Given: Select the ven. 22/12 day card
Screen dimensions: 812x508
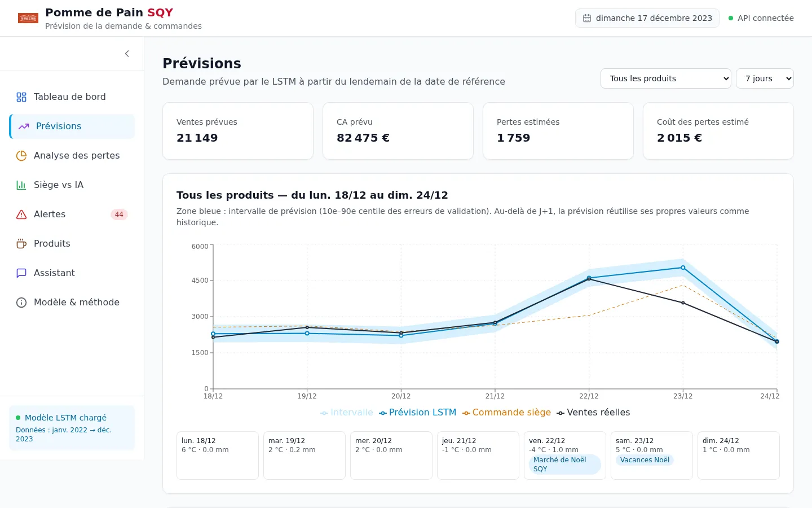Looking at the screenshot, I should (565, 456).
